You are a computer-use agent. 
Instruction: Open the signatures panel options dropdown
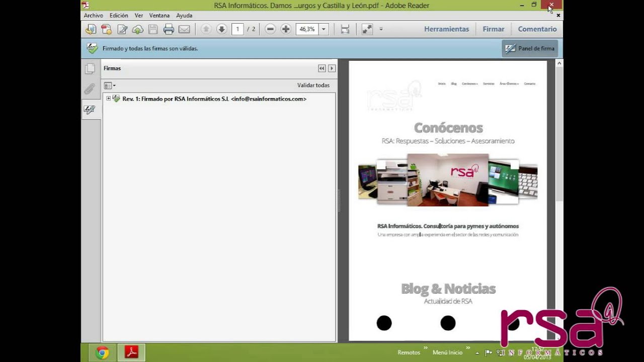(110, 85)
